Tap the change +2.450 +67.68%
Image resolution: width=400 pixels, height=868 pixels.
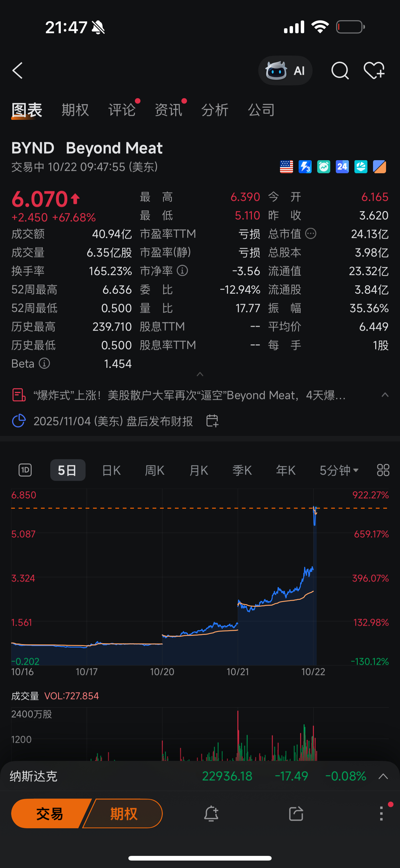(54, 217)
